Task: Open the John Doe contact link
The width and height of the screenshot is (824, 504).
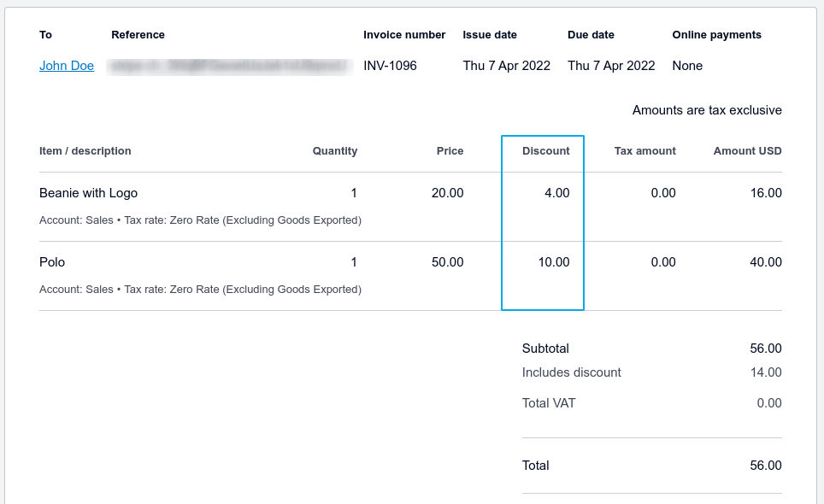Action: point(67,66)
